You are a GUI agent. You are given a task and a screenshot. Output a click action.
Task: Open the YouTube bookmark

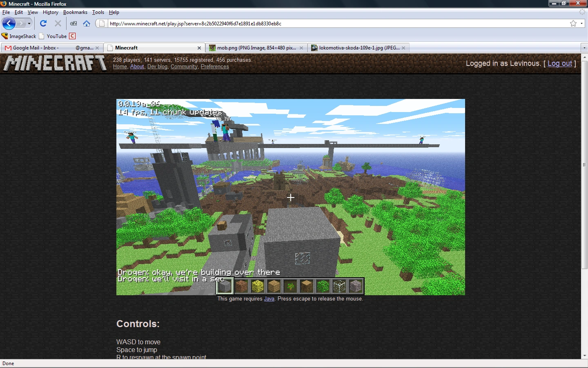coord(53,36)
